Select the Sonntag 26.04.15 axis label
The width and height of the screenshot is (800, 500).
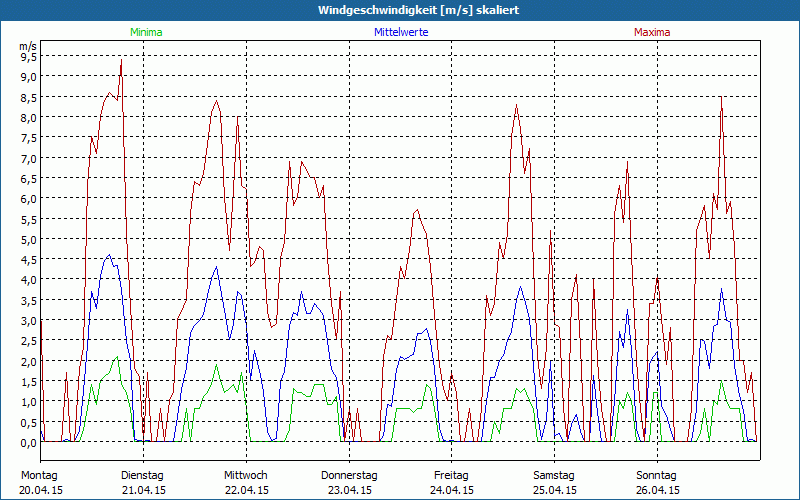[657, 483]
